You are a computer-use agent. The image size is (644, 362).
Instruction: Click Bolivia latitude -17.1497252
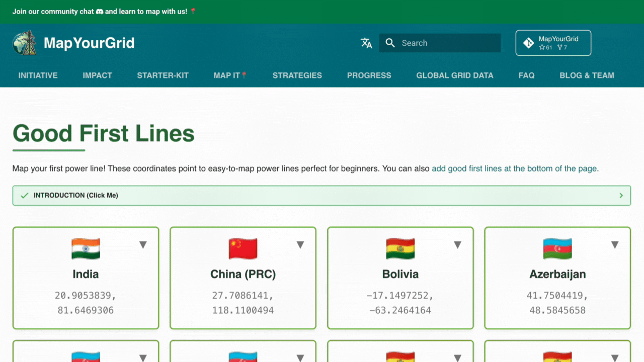400,295
